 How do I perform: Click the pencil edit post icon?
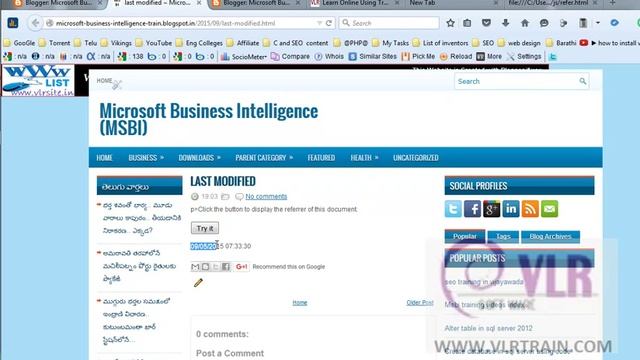click(198, 282)
